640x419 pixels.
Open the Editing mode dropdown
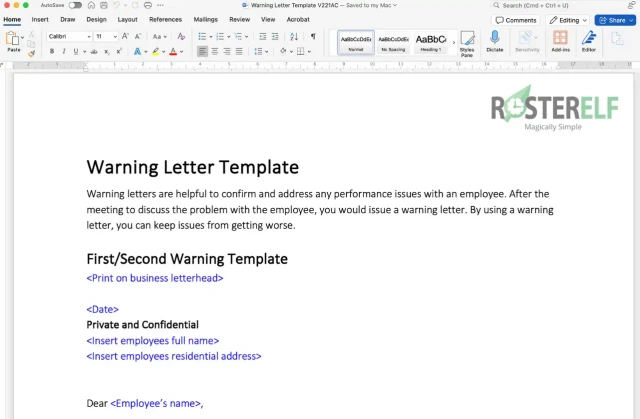[568, 20]
